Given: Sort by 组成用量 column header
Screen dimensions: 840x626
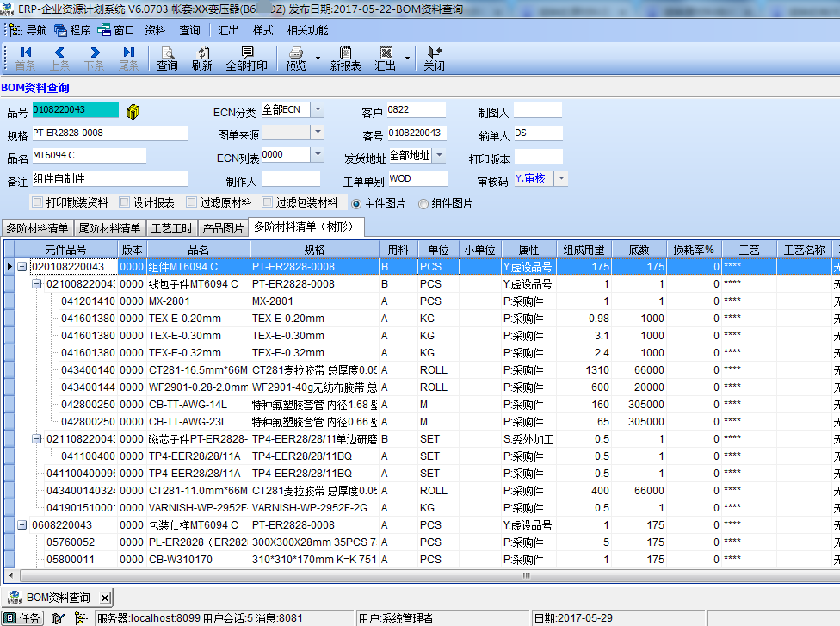Looking at the screenshot, I should (x=584, y=250).
